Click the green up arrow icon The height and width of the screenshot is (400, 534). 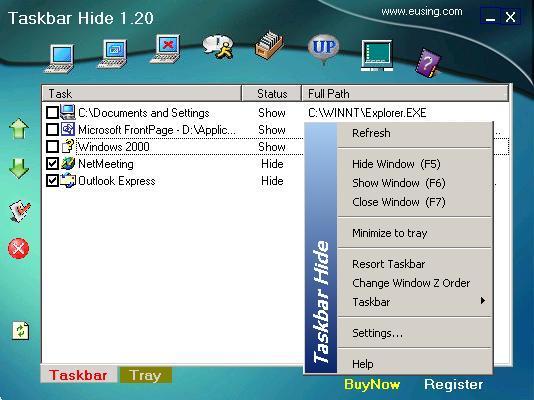19,129
